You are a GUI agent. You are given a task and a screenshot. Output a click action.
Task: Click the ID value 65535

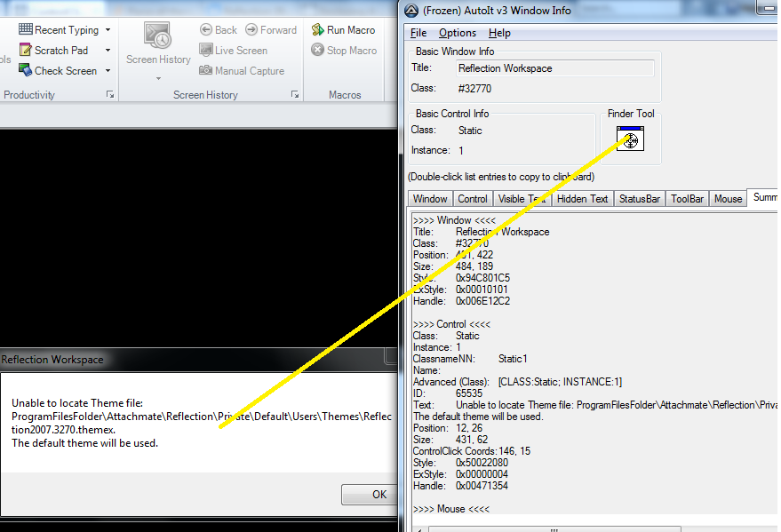(469, 393)
